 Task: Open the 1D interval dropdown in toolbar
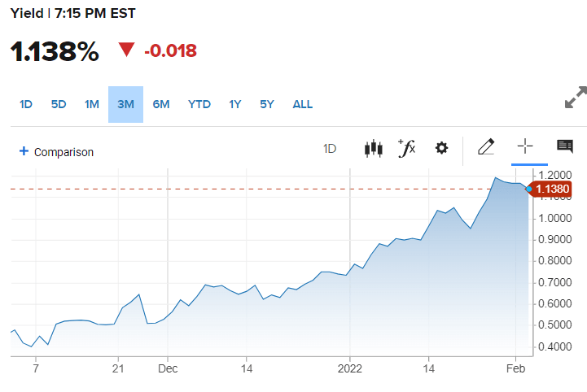point(330,149)
